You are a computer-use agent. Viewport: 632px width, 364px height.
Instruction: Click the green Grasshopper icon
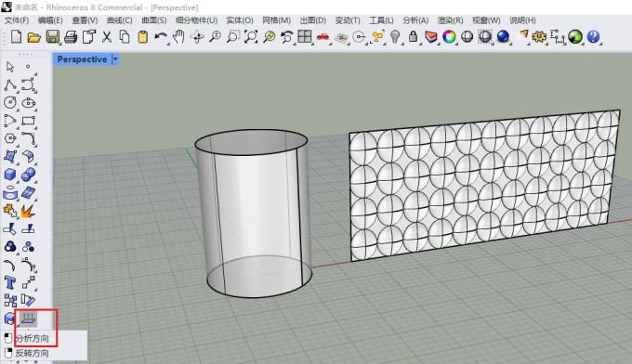[x=575, y=37]
